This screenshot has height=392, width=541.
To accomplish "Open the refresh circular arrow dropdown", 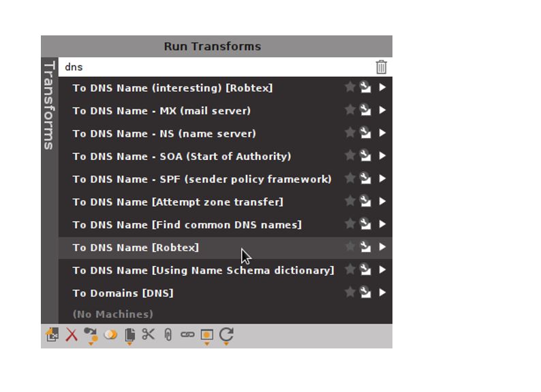I will [x=226, y=336].
